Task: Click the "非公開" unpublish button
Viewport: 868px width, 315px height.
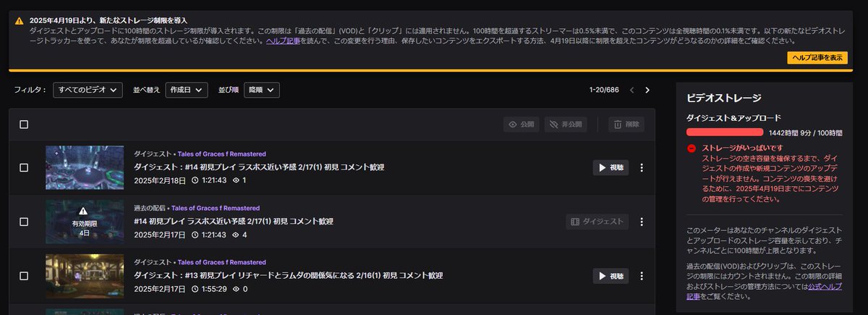Action: (566, 125)
